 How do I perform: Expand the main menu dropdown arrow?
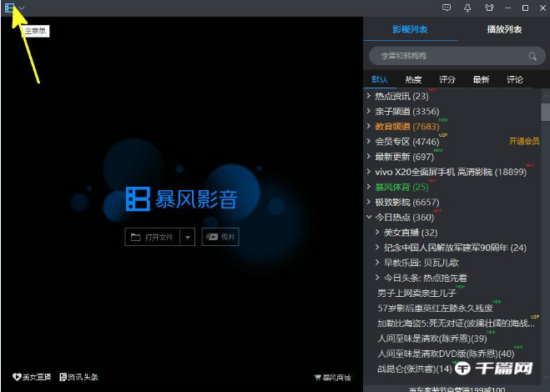tap(22, 8)
